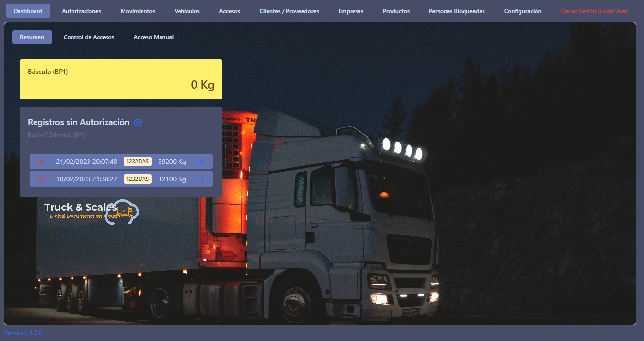Click the plus icon beside Registros sin Autorización
The height and width of the screenshot is (341, 644).
[138, 123]
